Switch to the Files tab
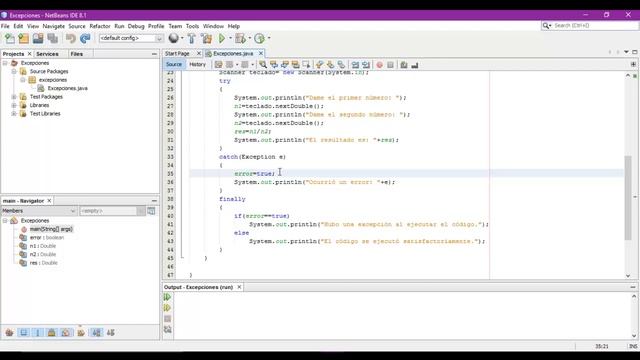 point(76,54)
